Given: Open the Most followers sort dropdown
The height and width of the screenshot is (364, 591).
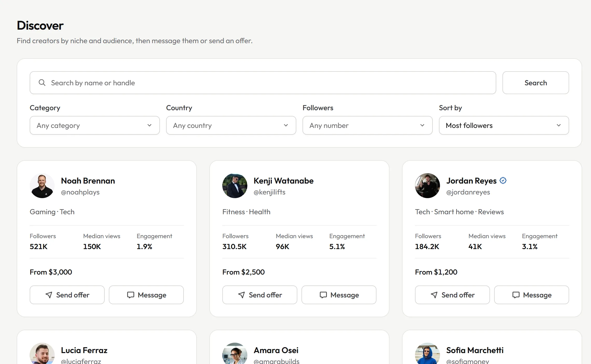Looking at the screenshot, I should [x=504, y=125].
